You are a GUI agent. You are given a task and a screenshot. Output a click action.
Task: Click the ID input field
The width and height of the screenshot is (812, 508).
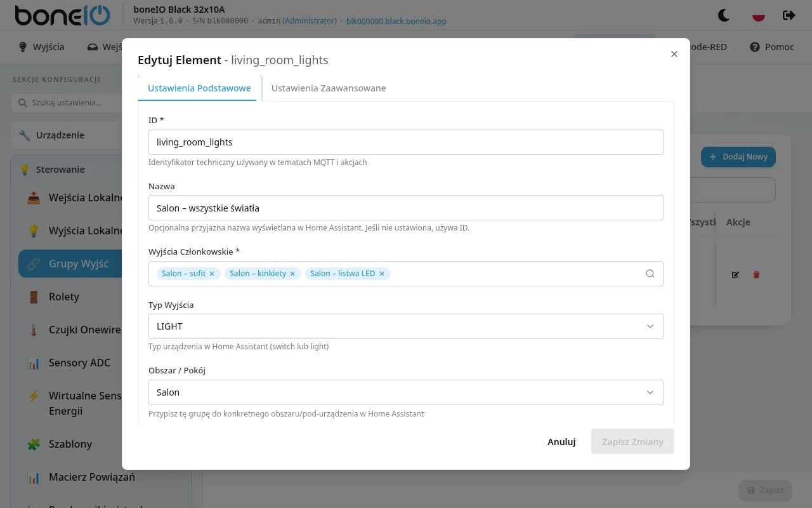[406, 142]
